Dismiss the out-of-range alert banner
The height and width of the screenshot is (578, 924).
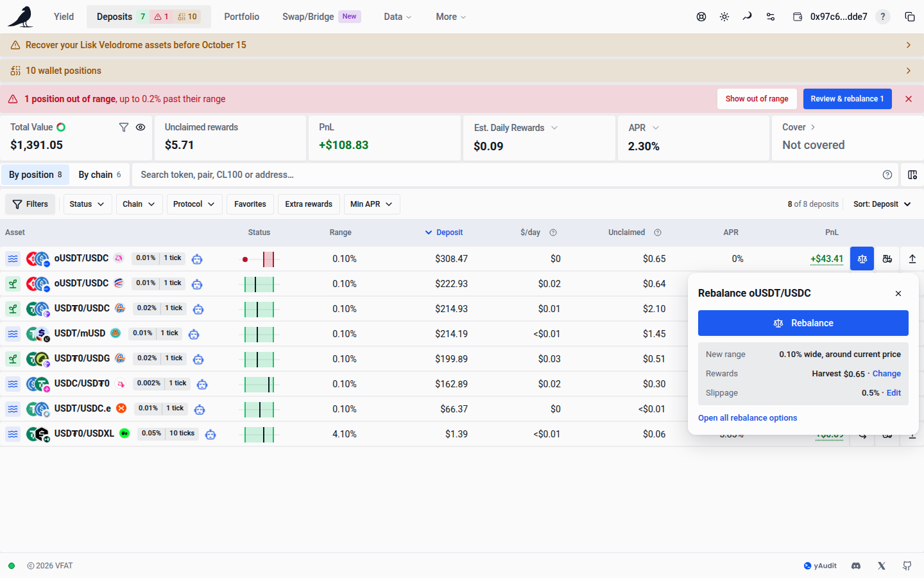(x=909, y=99)
